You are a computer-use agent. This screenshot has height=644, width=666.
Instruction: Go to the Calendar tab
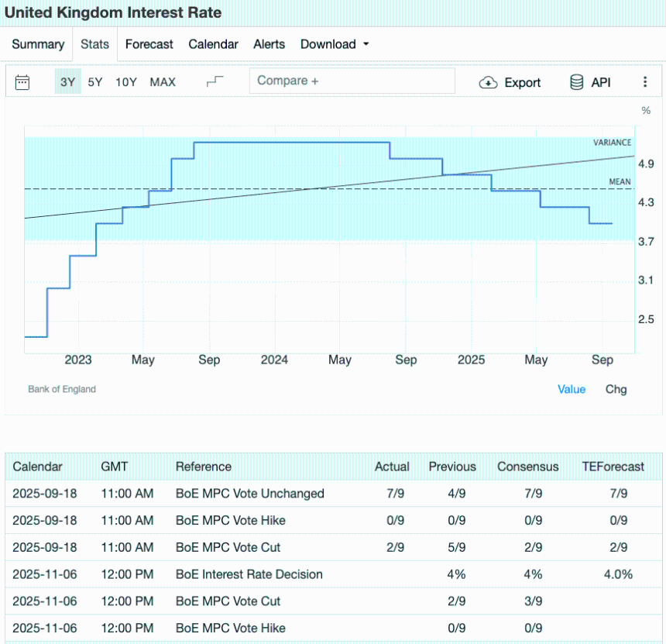click(213, 44)
